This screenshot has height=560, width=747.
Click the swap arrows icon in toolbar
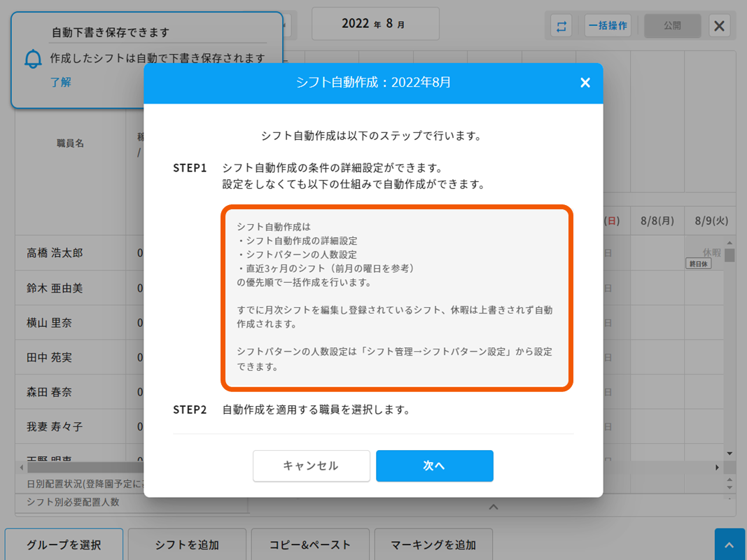[x=561, y=26]
